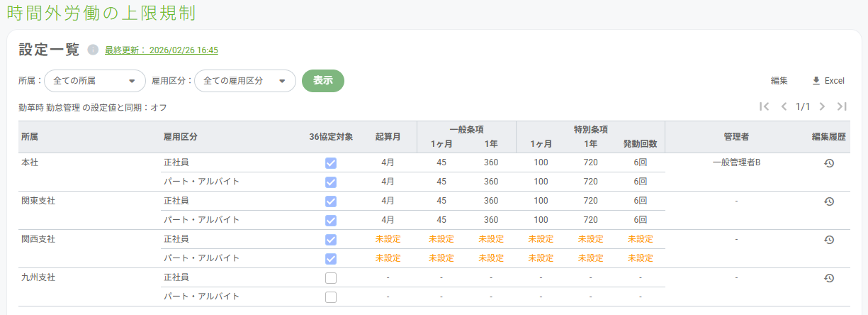This screenshot has height=315, width=868.
Task: Select the 関東支社 row label
Action: 38,201
